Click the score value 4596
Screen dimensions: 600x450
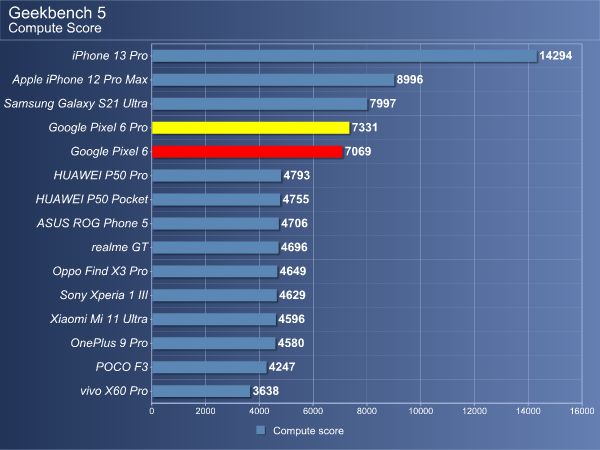(291, 319)
